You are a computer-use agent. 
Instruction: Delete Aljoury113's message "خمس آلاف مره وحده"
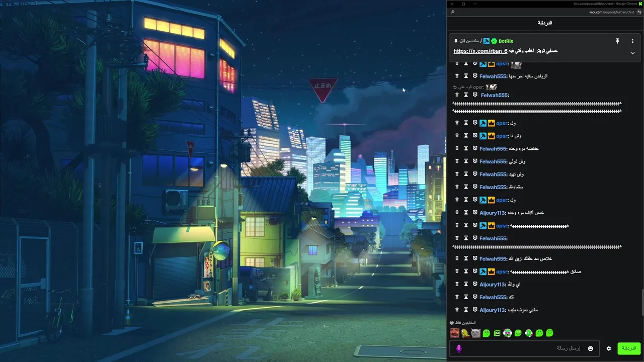pyautogui.click(x=457, y=213)
